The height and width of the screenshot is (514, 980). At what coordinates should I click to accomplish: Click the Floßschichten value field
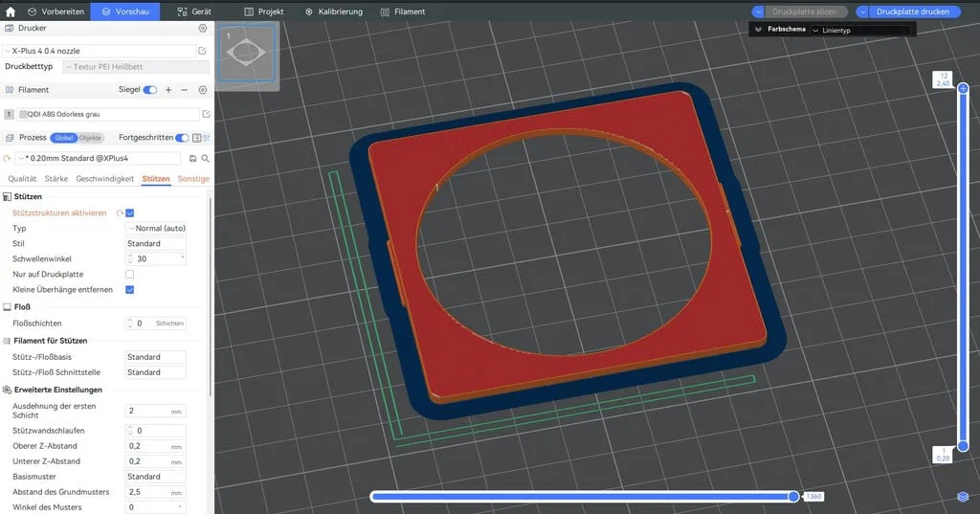pyautogui.click(x=156, y=324)
